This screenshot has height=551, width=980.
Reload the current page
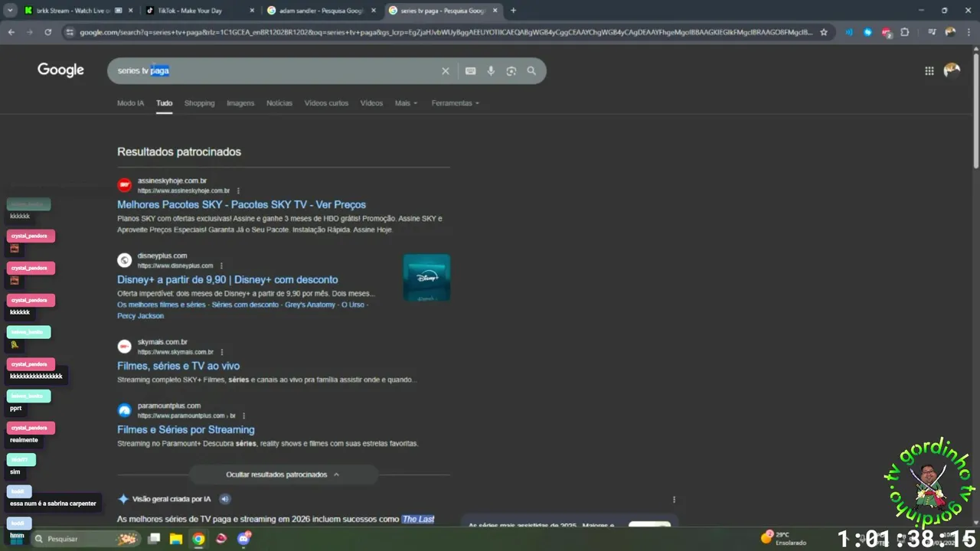47,32
